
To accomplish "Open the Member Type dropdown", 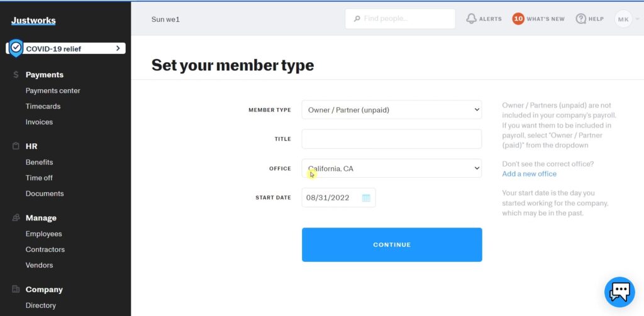I will click(x=392, y=109).
